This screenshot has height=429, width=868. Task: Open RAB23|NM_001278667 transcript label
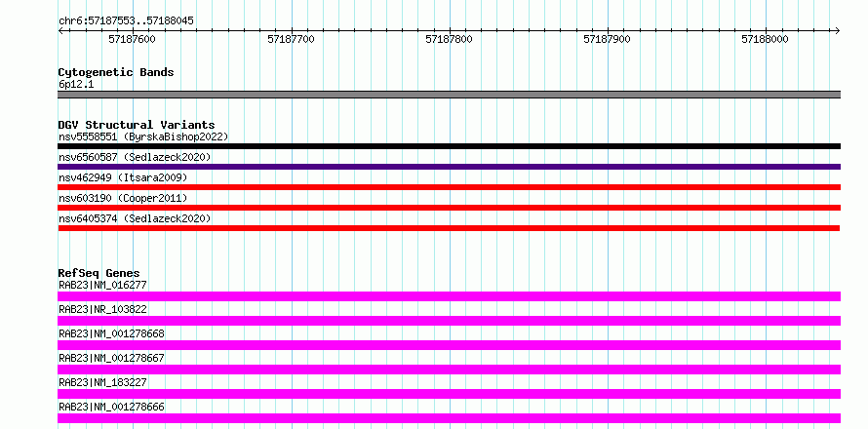(111, 358)
